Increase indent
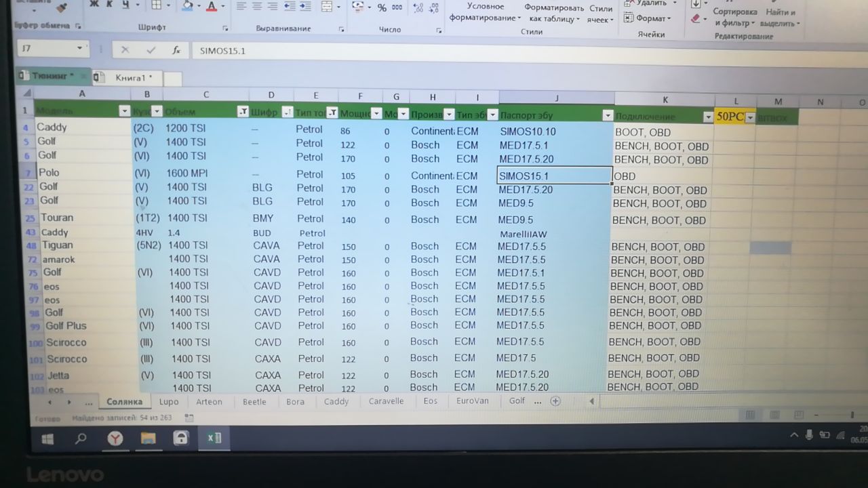 coord(304,6)
